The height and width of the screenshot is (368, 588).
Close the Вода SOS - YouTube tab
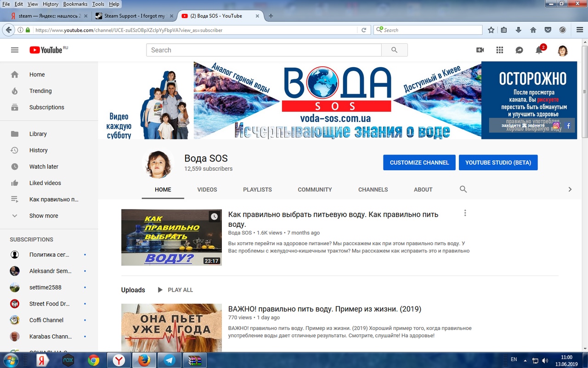pyautogui.click(x=257, y=16)
